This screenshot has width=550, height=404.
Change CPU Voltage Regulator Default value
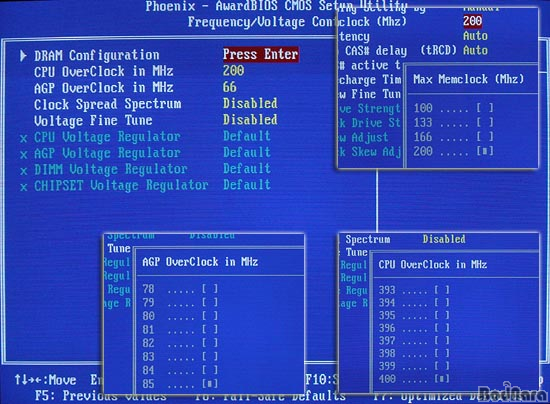pyautogui.click(x=247, y=136)
